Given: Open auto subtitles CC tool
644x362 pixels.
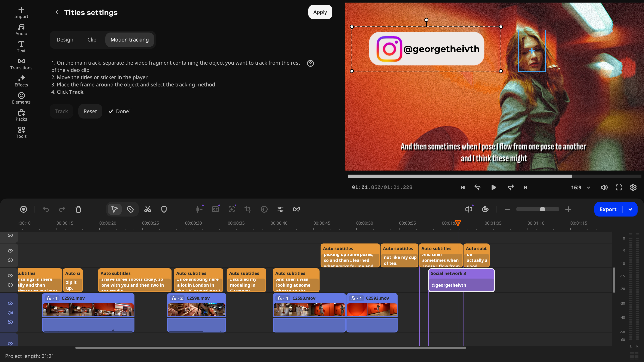Looking at the screenshot, I should pyautogui.click(x=215, y=209).
